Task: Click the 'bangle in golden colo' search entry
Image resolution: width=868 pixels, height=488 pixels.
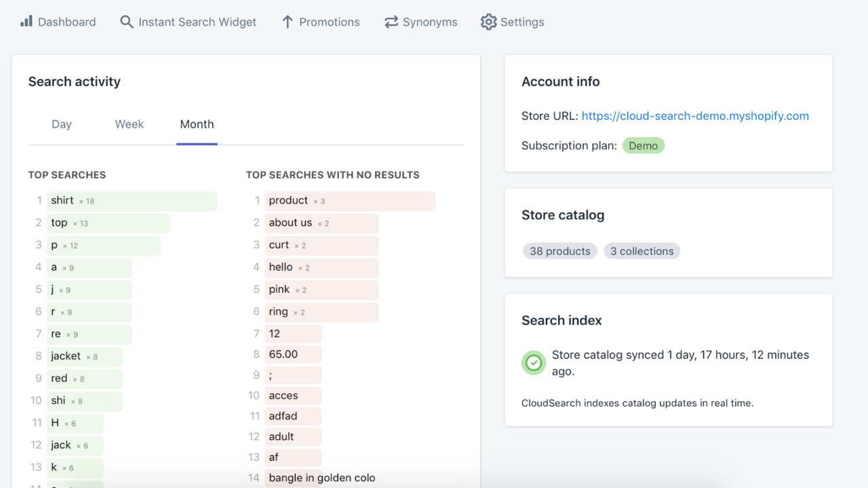Action: 321,477
